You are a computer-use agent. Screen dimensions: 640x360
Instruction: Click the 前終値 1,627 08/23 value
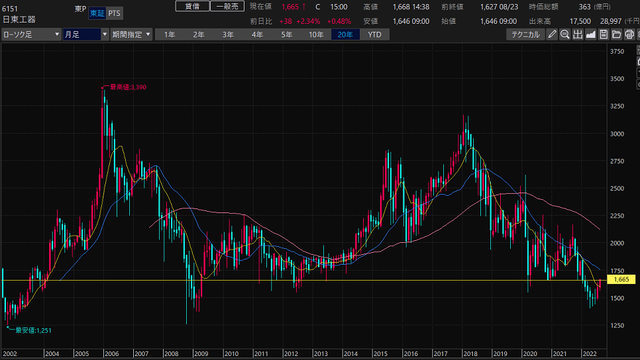point(500,7)
